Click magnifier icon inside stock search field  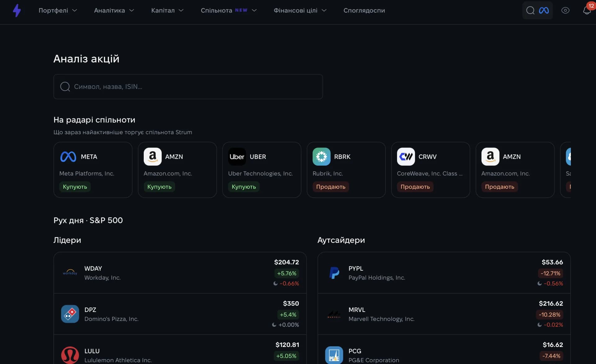tap(65, 87)
